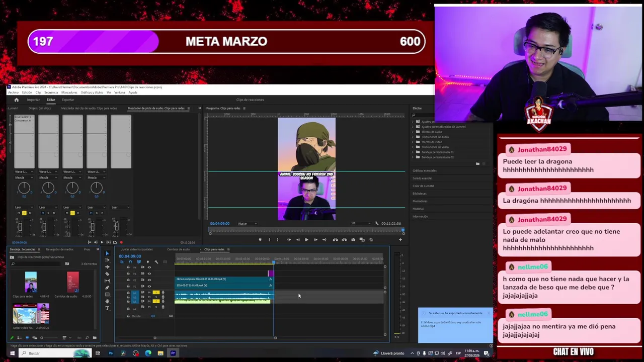This screenshot has width=644, height=362.
Task: Click the Windows Start button
Action: 12,353
